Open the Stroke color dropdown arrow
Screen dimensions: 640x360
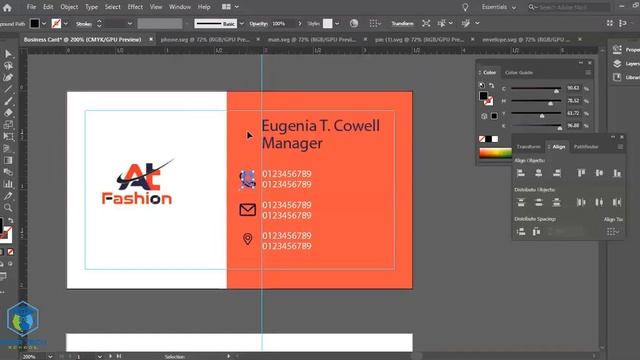coord(66,24)
